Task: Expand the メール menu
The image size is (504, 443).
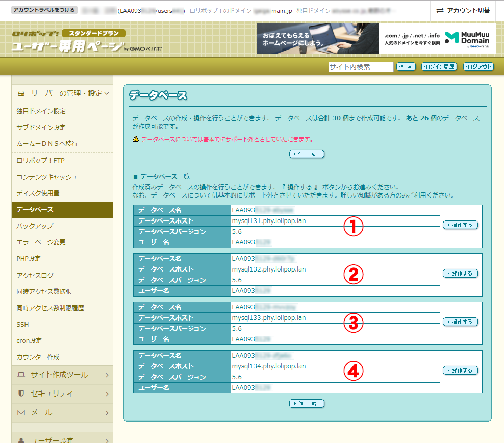Action: [107, 412]
